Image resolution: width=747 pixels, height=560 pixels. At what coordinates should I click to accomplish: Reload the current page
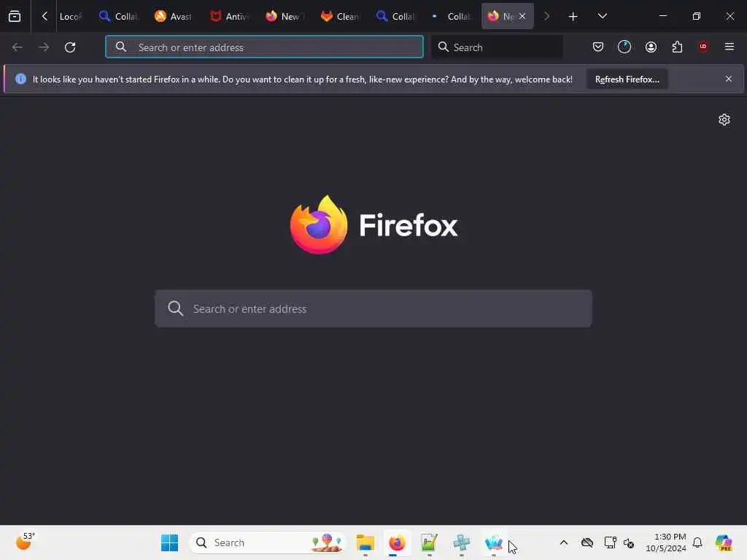click(70, 47)
